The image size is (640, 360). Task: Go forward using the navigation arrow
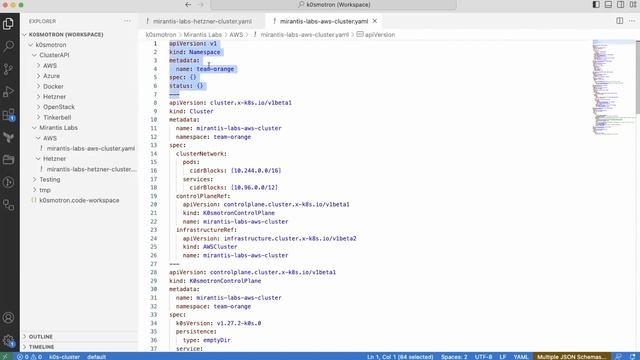point(200,4)
